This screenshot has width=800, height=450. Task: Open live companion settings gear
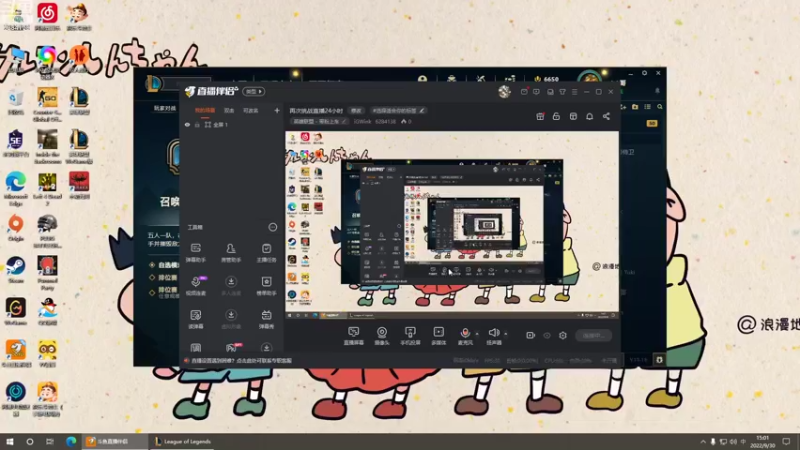[x=563, y=335]
